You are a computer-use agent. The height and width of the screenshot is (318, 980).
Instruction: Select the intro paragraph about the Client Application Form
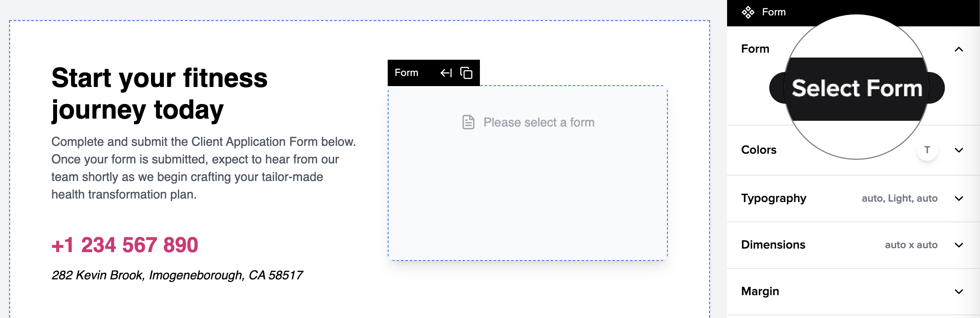(x=204, y=167)
